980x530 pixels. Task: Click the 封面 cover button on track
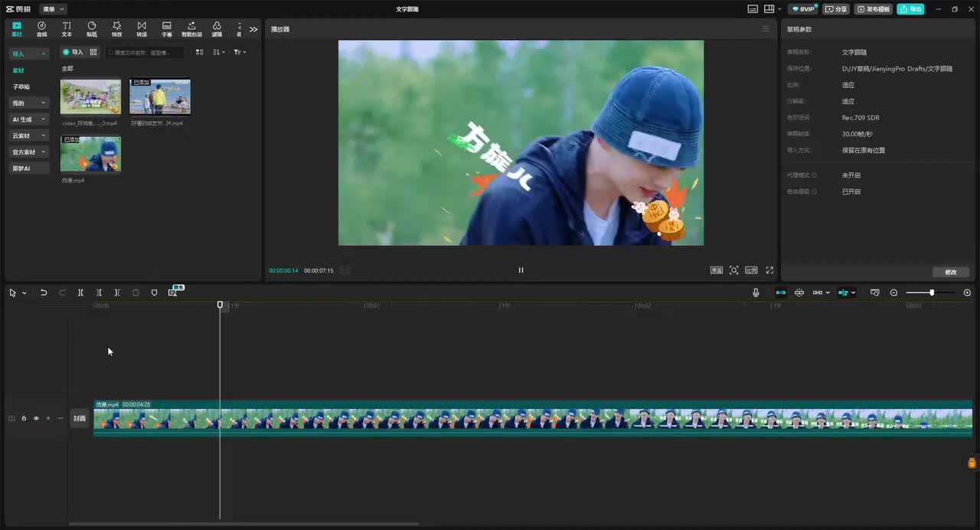click(80, 418)
